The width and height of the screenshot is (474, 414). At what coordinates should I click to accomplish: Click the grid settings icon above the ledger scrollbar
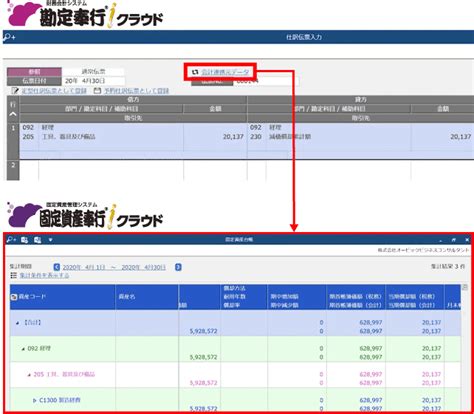[x=465, y=287]
